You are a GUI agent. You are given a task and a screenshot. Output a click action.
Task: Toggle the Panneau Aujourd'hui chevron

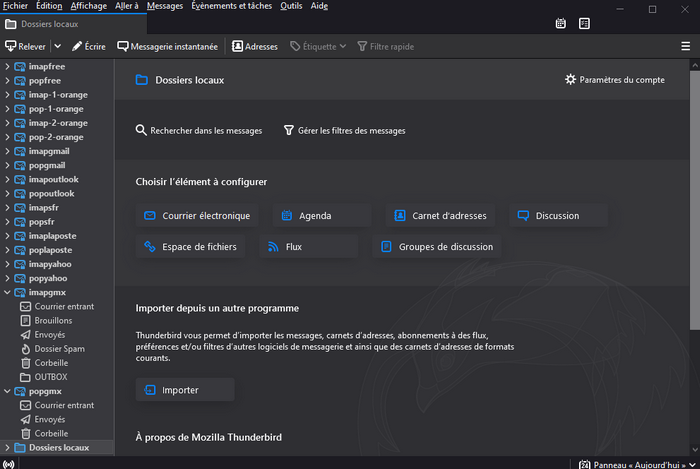pyautogui.click(x=692, y=465)
